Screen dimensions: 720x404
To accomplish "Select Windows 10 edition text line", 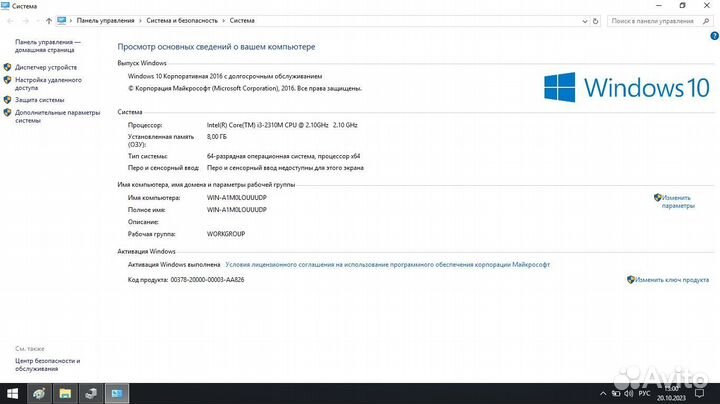I will tap(225, 76).
